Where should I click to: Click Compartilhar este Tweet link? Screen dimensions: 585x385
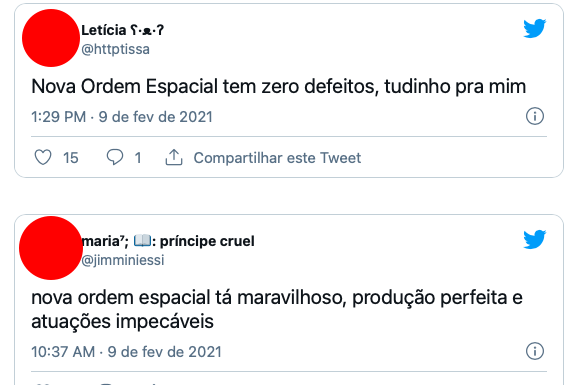pyautogui.click(x=277, y=158)
